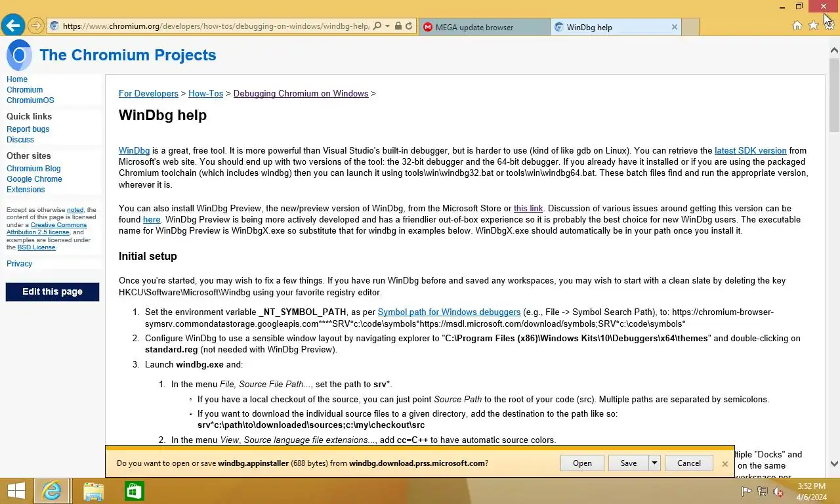Open the 'here' discussion link

(152, 220)
